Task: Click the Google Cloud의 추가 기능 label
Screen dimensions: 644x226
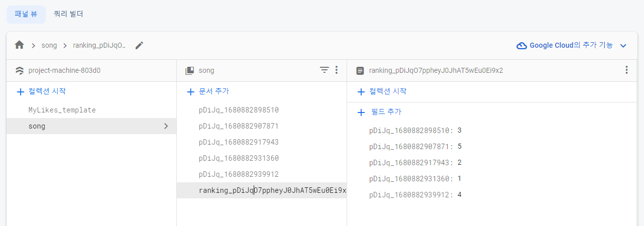Action: 571,45
